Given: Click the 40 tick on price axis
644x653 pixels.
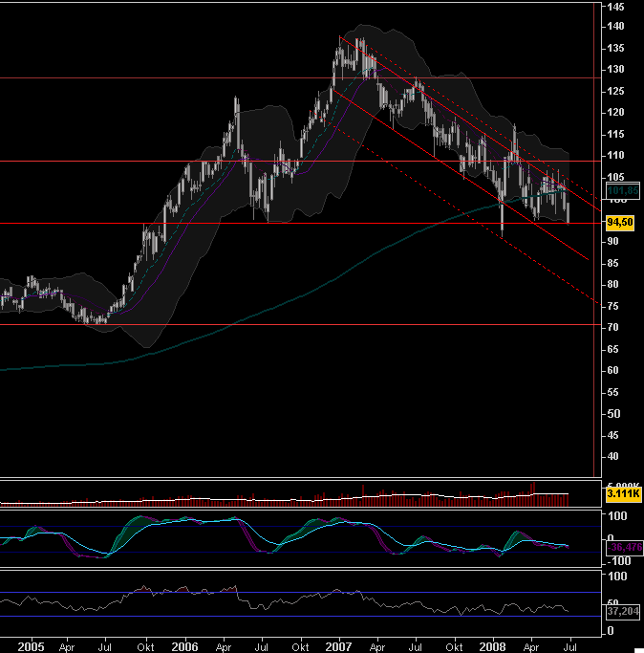Looking at the screenshot, I should [616, 457].
